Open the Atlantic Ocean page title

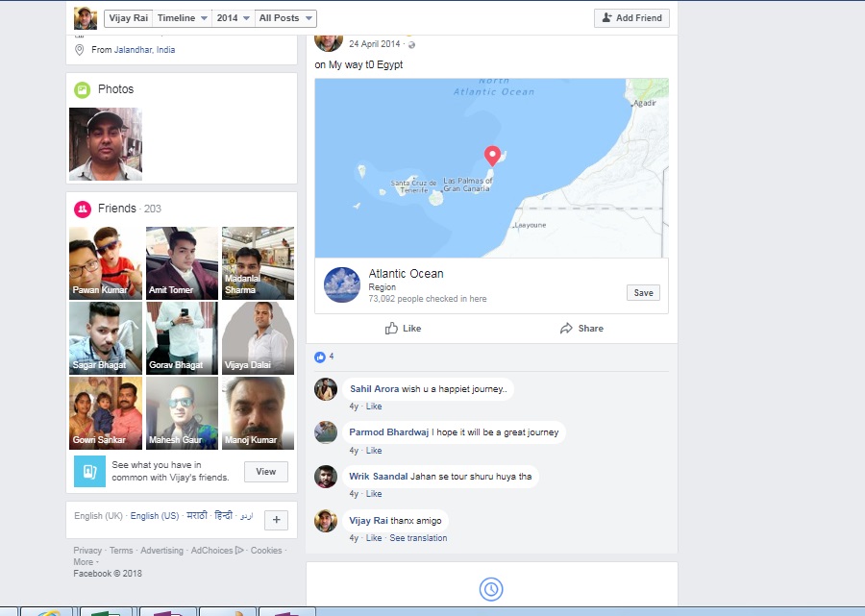coord(406,274)
